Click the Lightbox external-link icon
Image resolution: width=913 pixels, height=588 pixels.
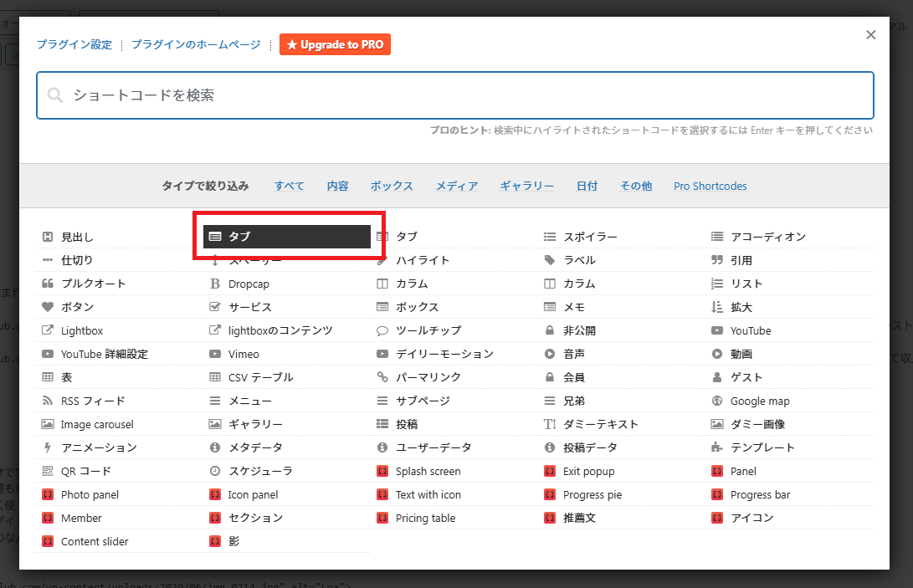48,330
